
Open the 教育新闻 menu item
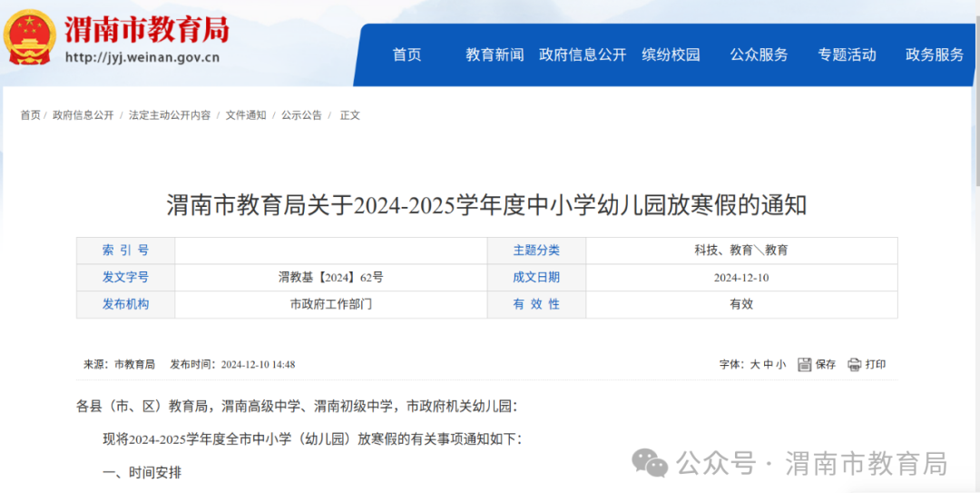click(x=495, y=55)
